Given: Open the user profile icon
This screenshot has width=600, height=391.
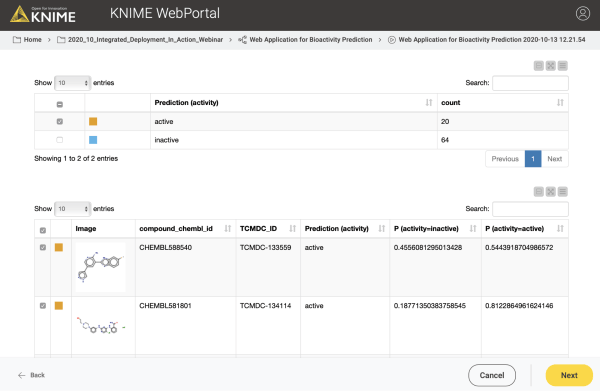Looking at the screenshot, I should coord(582,13).
